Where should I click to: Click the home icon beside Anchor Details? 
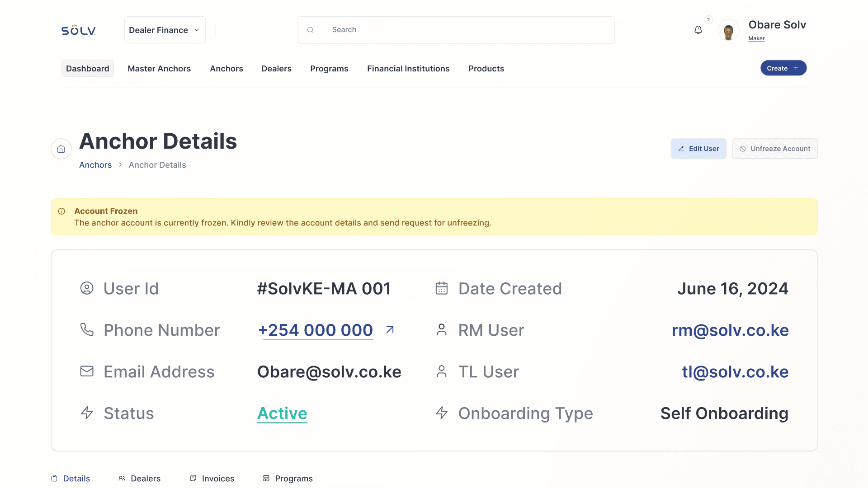[61, 149]
